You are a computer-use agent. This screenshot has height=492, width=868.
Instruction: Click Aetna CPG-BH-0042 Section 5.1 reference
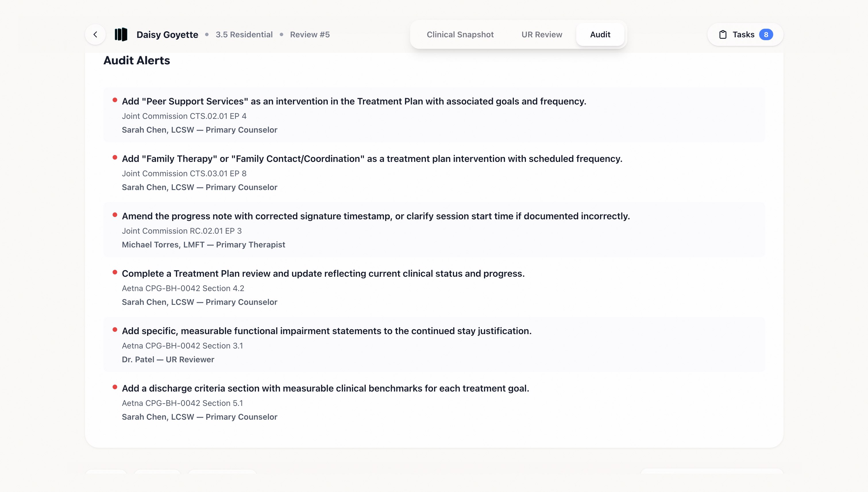[182, 403]
